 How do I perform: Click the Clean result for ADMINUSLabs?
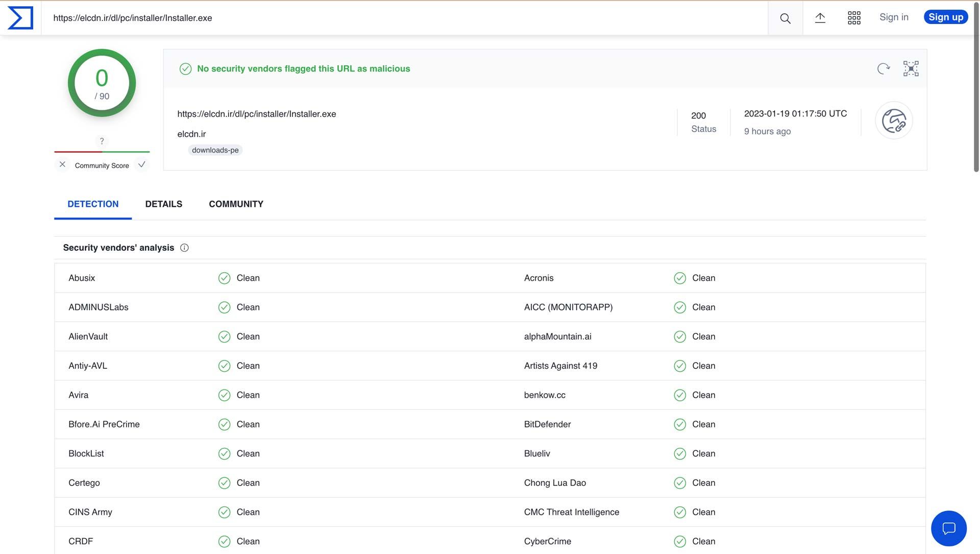click(248, 307)
